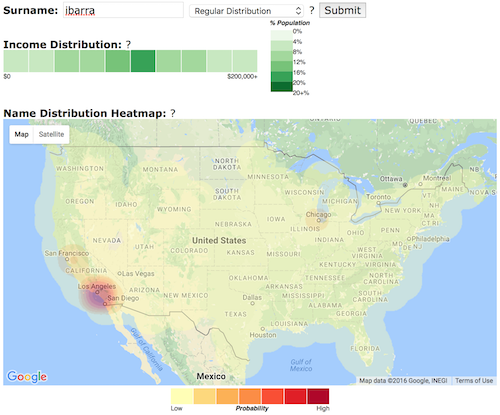This screenshot has height=415, width=500.
Task: Click the 'COLORADO' state label
Action: (189, 251)
